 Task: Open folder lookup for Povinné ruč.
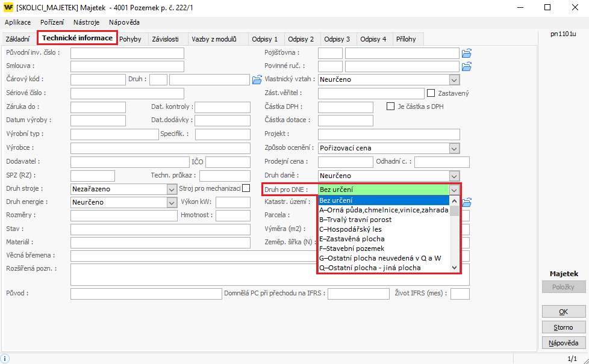point(467,66)
